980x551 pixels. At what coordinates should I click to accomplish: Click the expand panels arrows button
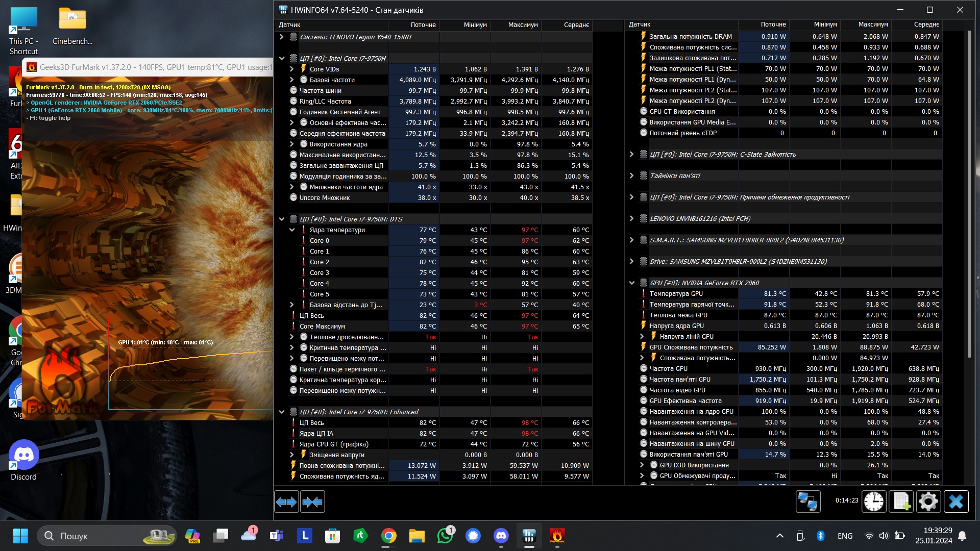click(x=286, y=502)
